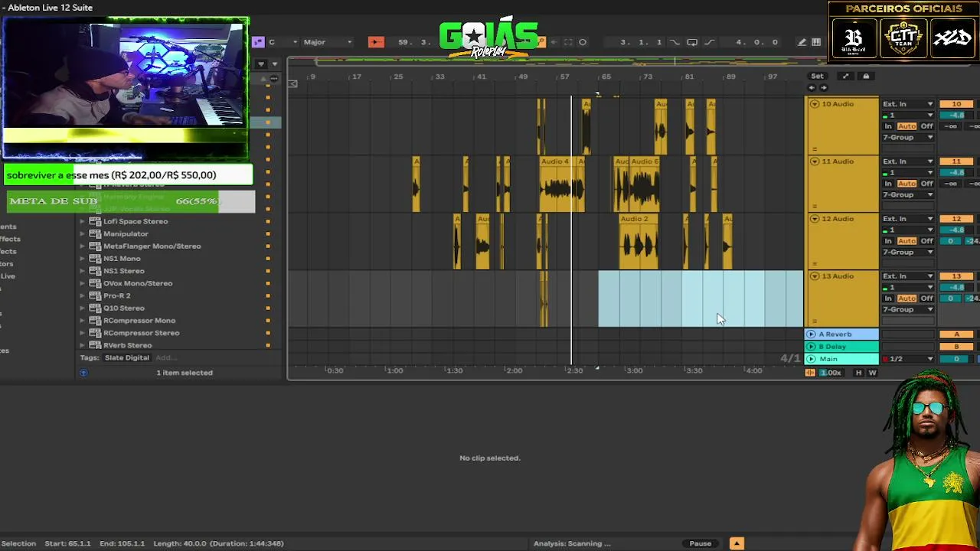Toggle the Punch-In switch icon
Image resolution: width=980 pixels, height=551 pixels.
675,42
